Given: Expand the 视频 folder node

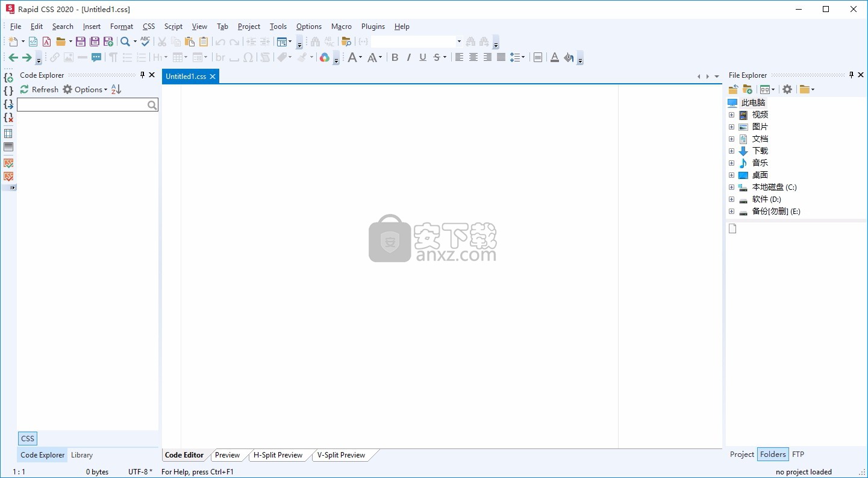Looking at the screenshot, I should tap(731, 115).
